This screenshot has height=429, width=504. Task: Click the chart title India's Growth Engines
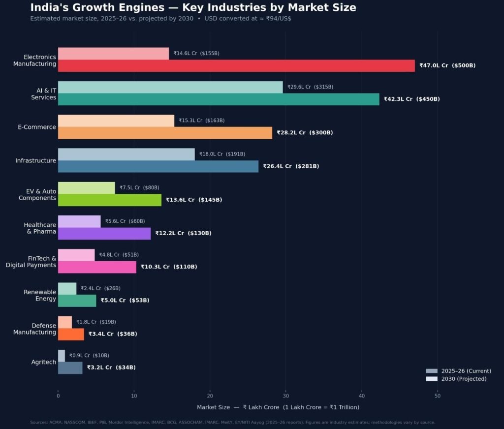(193, 7)
